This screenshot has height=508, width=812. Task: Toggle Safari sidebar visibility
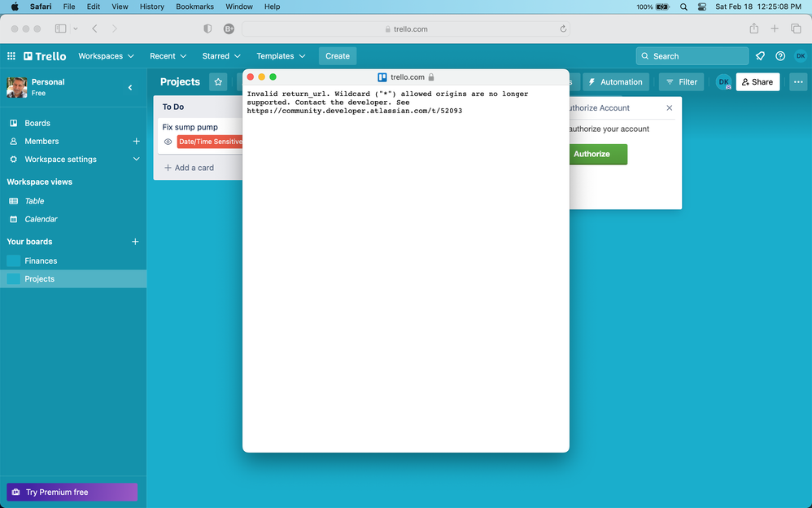tap(60, 29)
